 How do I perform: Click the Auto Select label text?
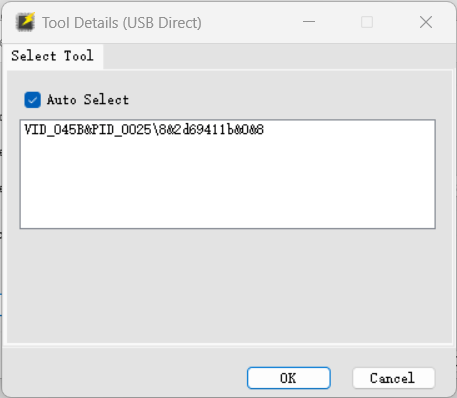pyautogui.click(x=88, y=100)
